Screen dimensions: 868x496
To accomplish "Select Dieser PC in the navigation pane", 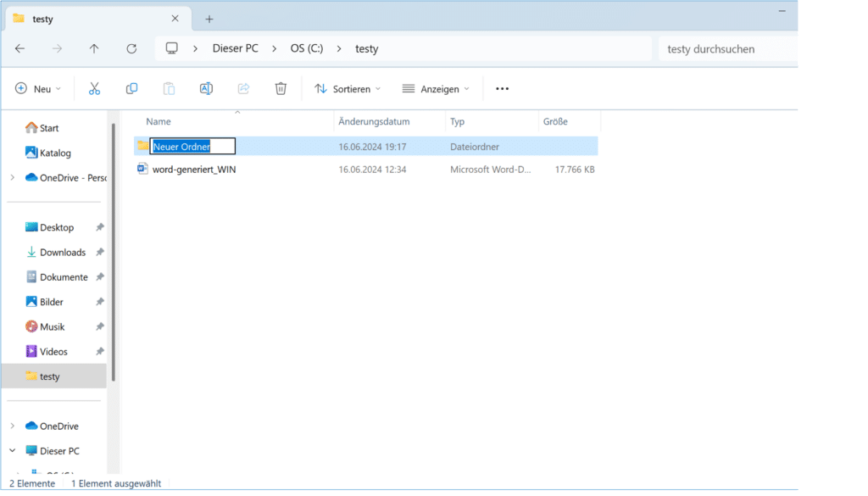I will point(53,450).
